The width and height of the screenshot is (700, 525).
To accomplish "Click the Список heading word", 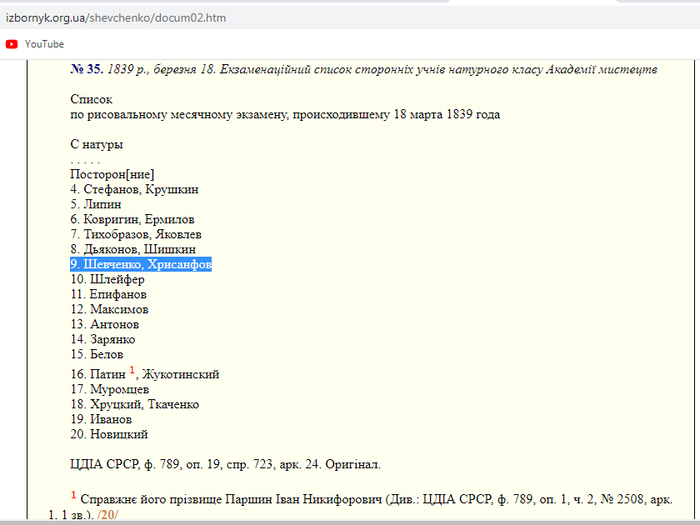I will tap(91, 100).
